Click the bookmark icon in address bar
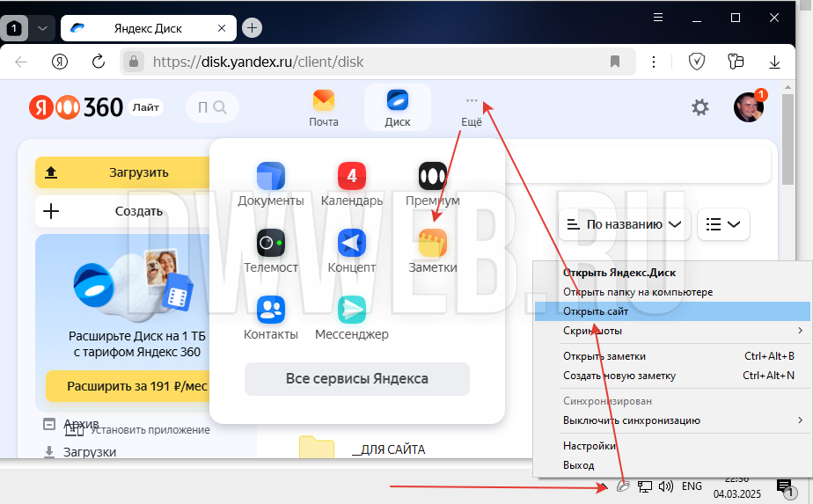Screen dimensions: 813x504 [615, 62]
